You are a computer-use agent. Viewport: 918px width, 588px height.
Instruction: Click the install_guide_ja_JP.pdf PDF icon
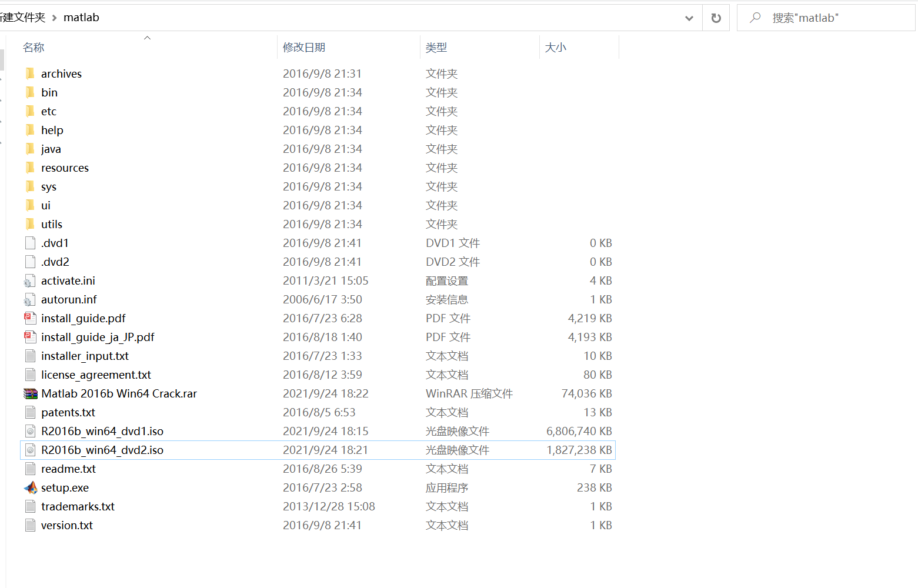[30, 337]
